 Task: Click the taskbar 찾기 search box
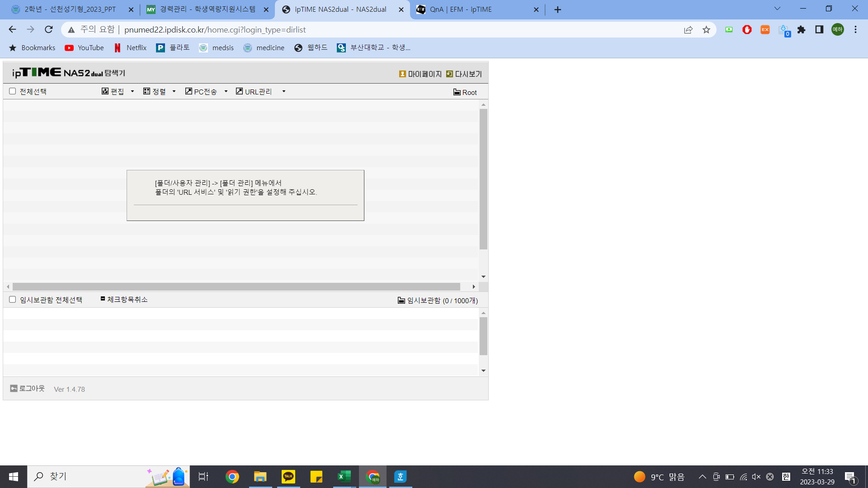coord(108,477)
